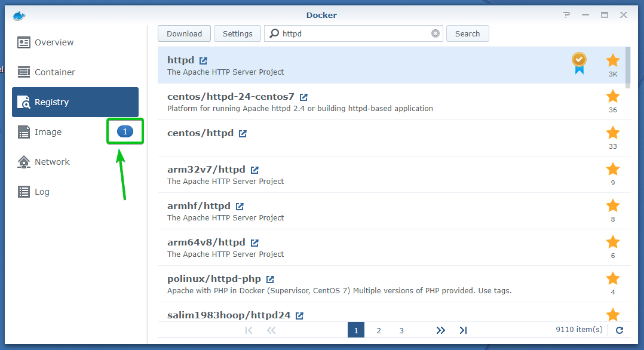
Task: Open external link for centos/httpd-24-centos7
Action: pyautogui.click(x=303, y=97)
